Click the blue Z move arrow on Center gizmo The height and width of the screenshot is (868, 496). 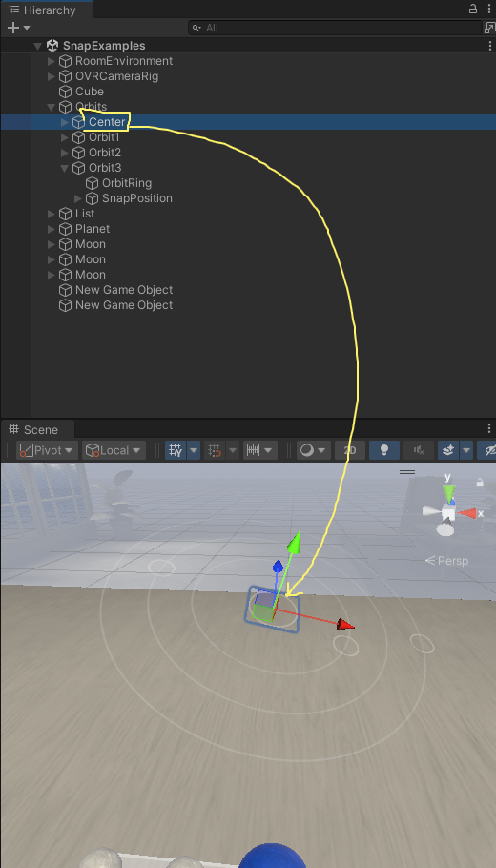pos(278,566)
